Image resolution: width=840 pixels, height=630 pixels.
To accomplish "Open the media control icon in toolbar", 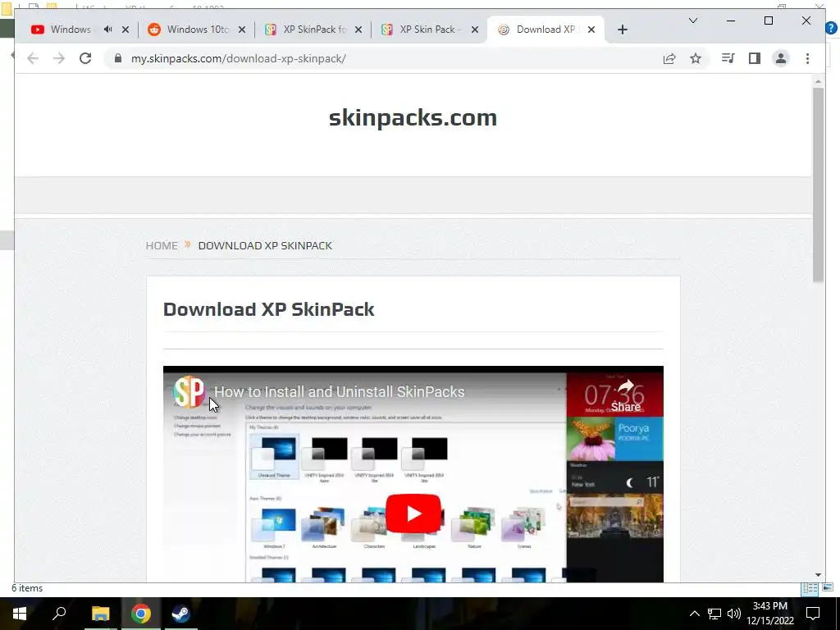I will pyautogui.click(x=728, y=58).
